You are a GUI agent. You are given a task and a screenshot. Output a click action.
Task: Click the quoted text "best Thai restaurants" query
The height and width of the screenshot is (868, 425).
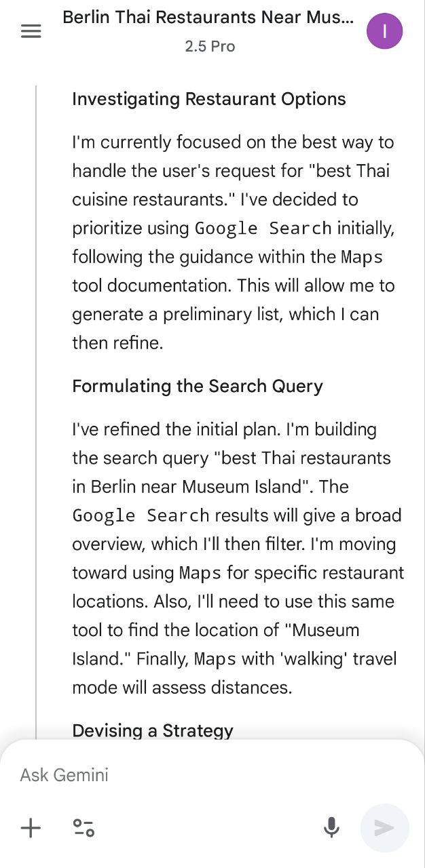click(302, 458)
